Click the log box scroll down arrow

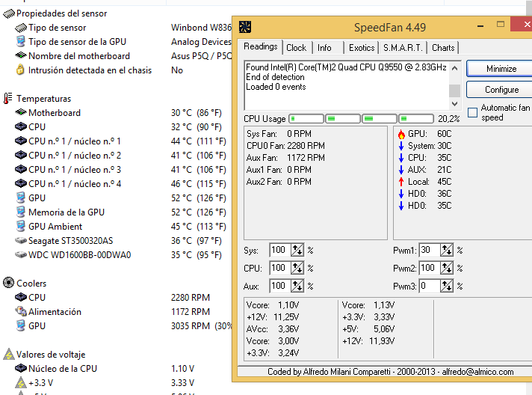[454, 103]
